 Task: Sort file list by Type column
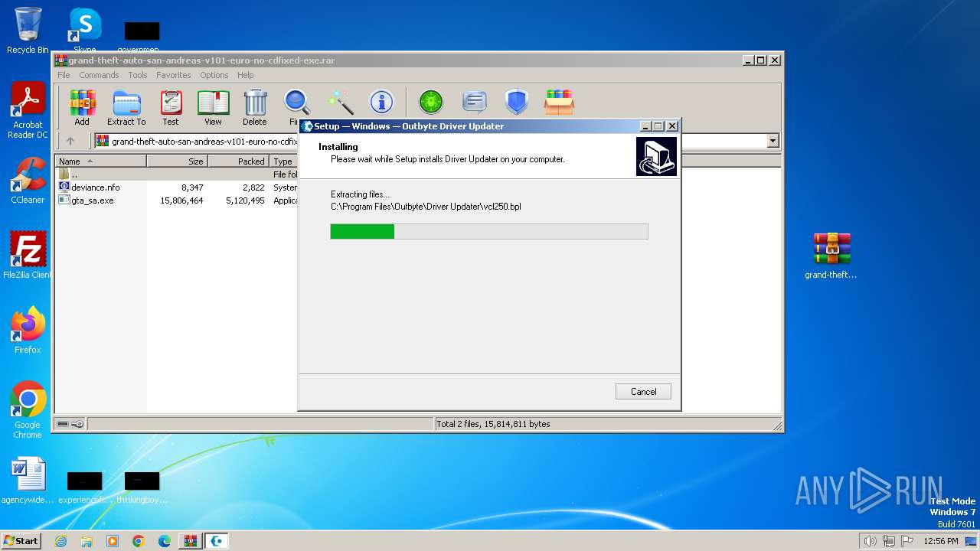[284, 161]
